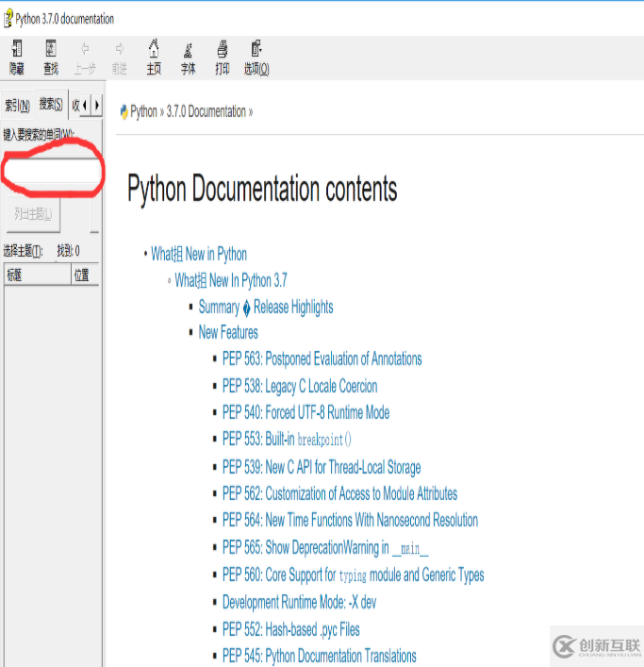
Task: Open the Options (选项) toolbar icon
Action: pos(256,48)
